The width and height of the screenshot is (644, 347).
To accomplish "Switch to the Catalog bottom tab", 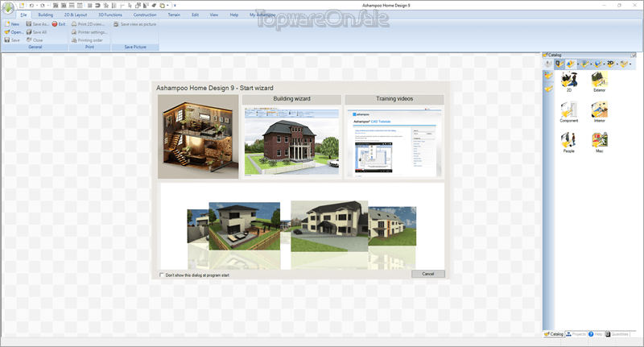I will pos(554,334).
